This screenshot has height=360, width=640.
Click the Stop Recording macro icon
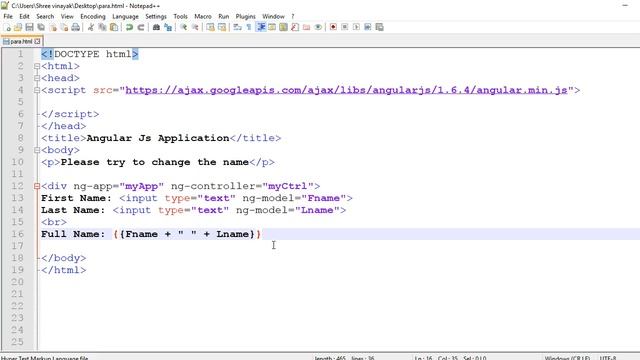pos(344,27)
